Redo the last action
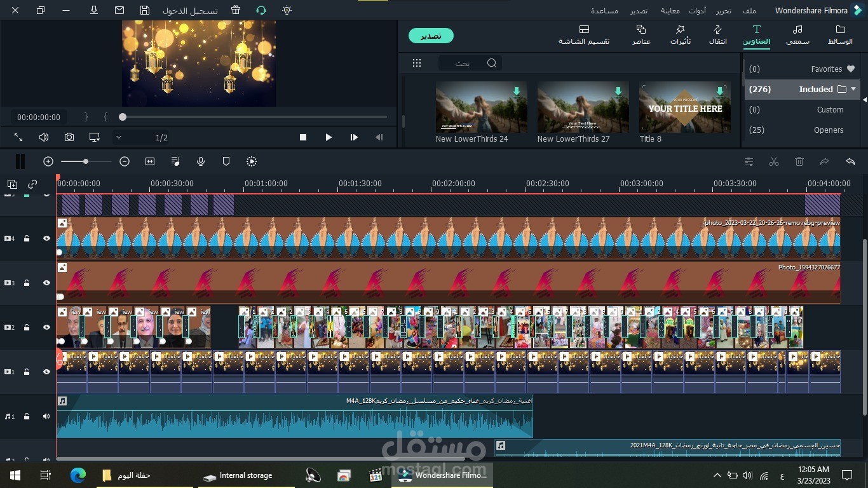The width and height of the screenshot is (868, 488). 825,161
